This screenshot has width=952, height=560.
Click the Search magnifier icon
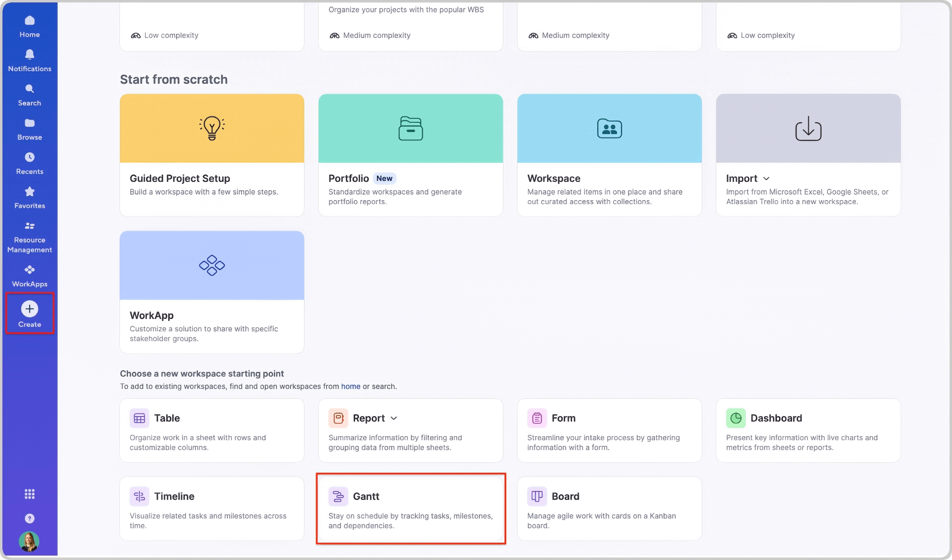pos(30,95)
